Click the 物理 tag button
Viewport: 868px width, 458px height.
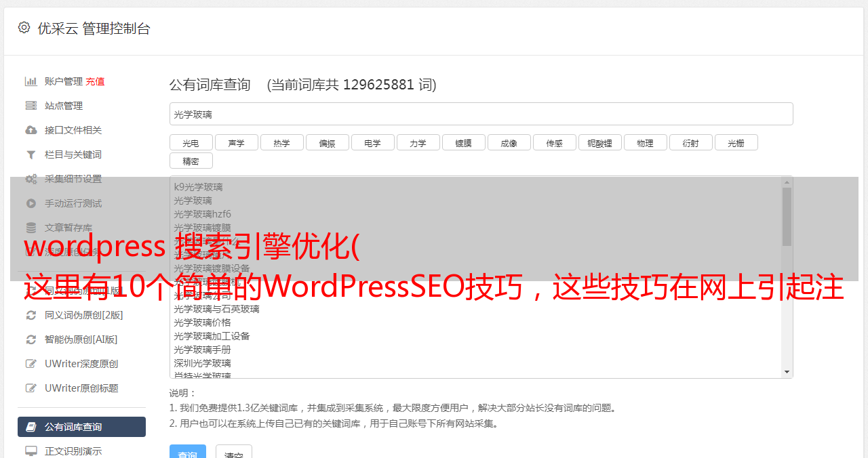pos(646,143)
